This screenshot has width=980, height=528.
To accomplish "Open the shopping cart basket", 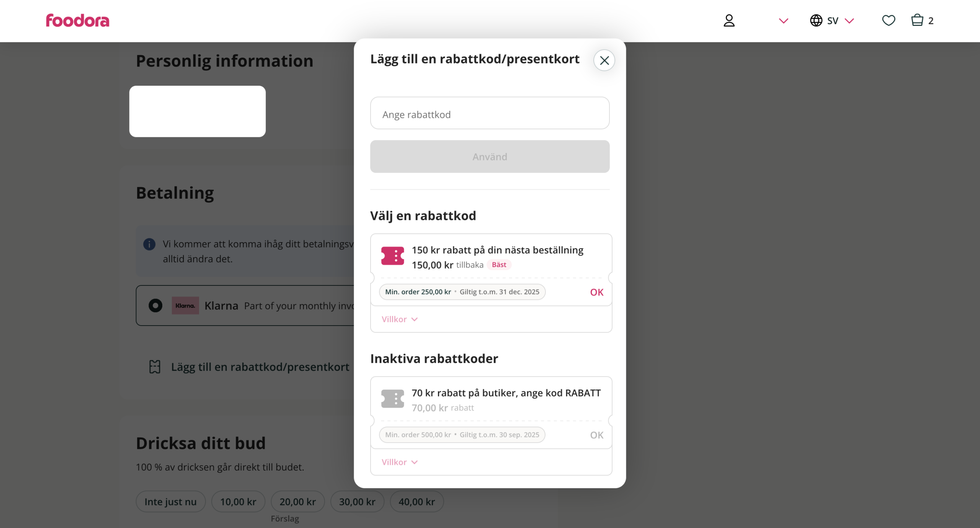I will pos(917,21).
